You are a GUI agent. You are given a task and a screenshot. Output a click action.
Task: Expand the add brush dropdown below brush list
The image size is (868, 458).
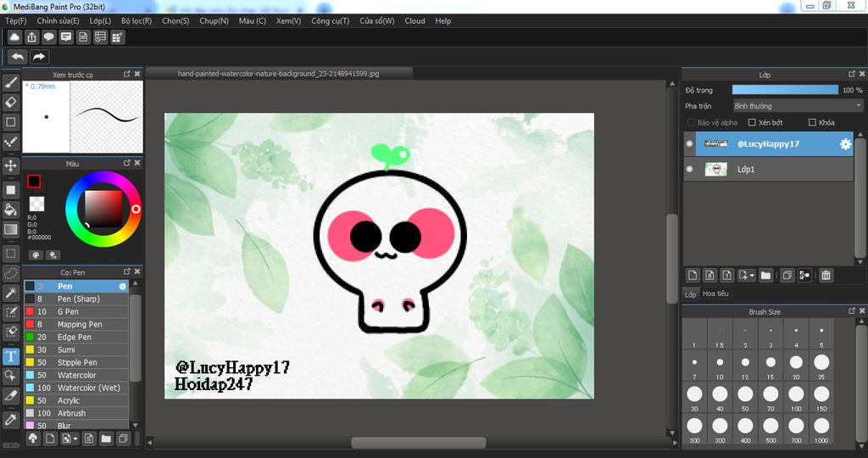tap(75, 439)
